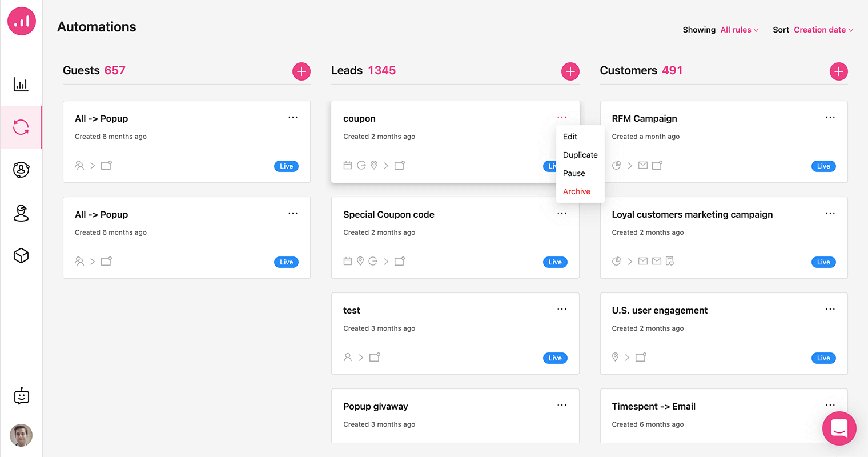Open options for U.S. user engagement card
Image resolution: width=868 pixels, height=457 pixels.
pos(830,309)
